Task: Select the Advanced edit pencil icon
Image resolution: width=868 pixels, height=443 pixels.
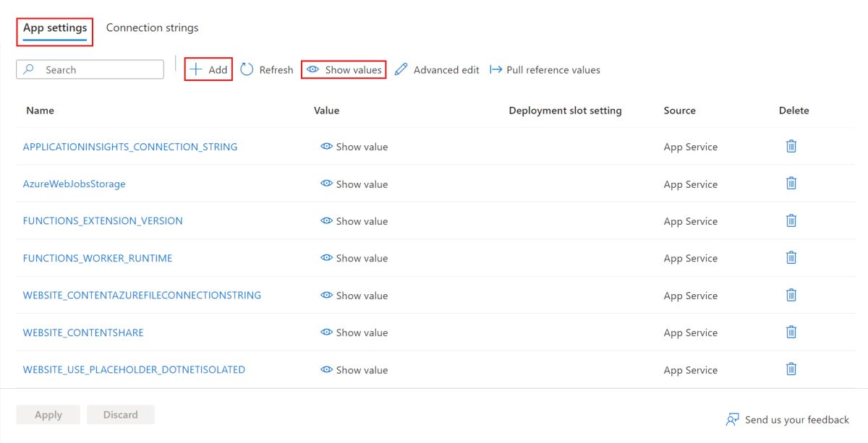Action: pyautogui.click(x=402, y=69)
